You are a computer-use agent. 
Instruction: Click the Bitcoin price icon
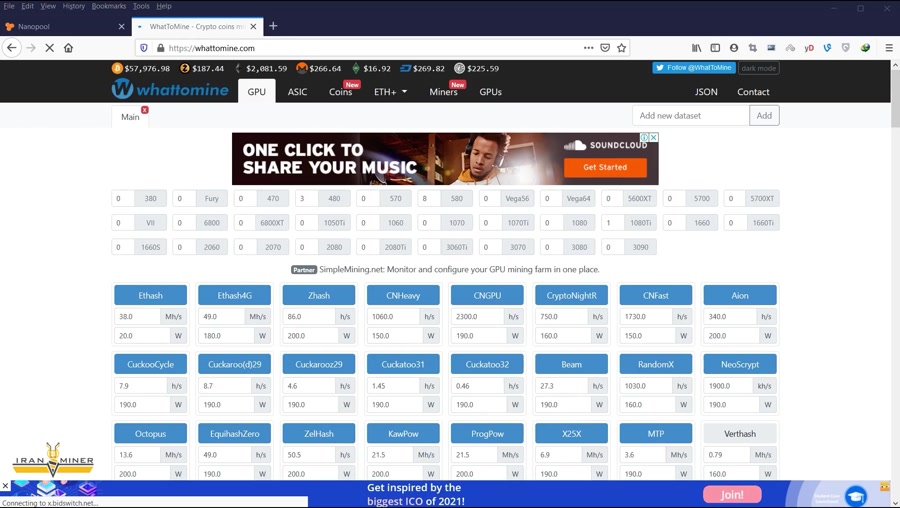tap(117, 68)
